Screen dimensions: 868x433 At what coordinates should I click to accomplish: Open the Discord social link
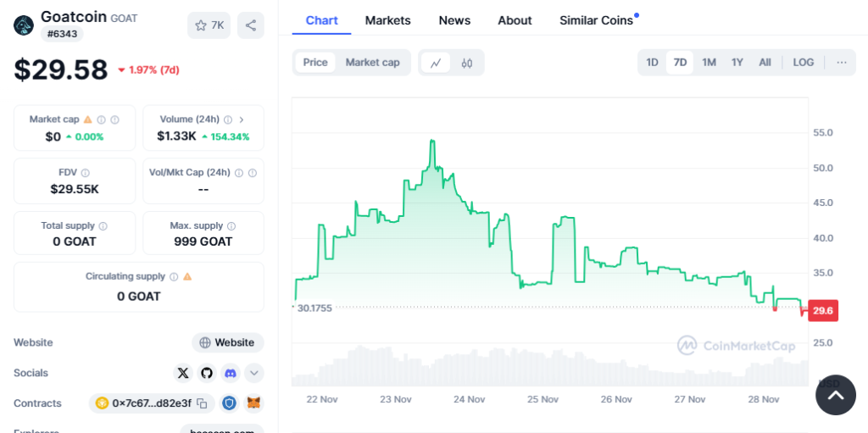point(231,373)
